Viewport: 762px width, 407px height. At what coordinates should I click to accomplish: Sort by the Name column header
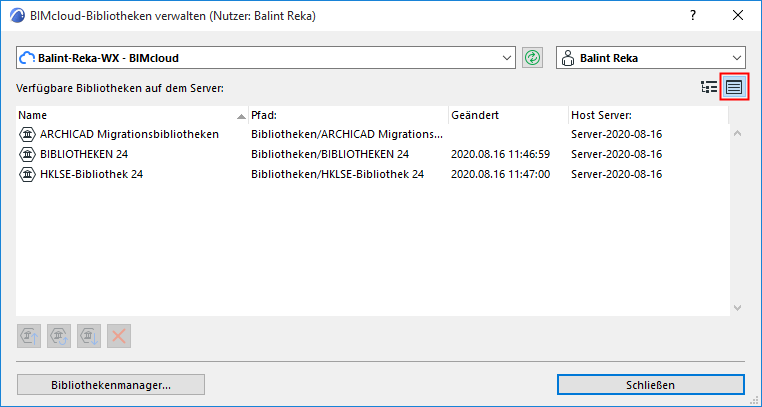coord(130,115)
